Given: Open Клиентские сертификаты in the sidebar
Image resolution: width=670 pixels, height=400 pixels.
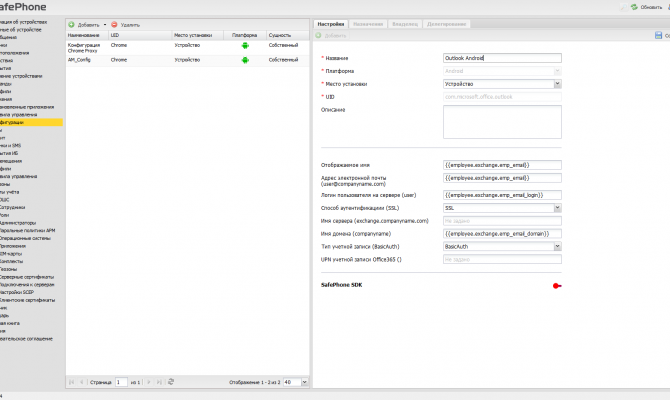Looking at the screenshot, I should pos(27,300).
